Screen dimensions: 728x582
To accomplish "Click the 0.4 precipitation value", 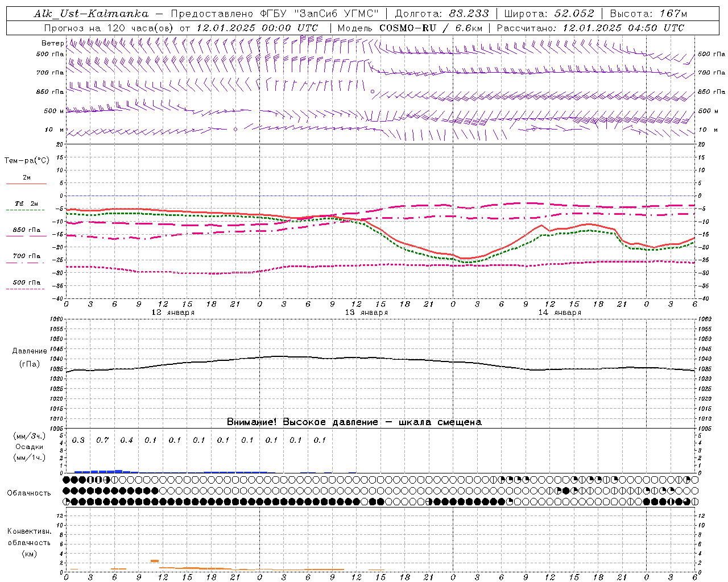I will [x=126, y=440].
